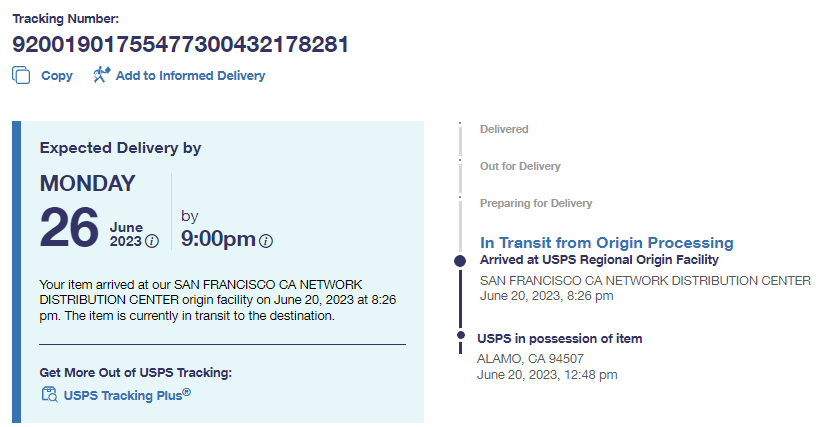Click the Preparing for Delivery step
Viewport: 826px width, 427px height.
536,203
